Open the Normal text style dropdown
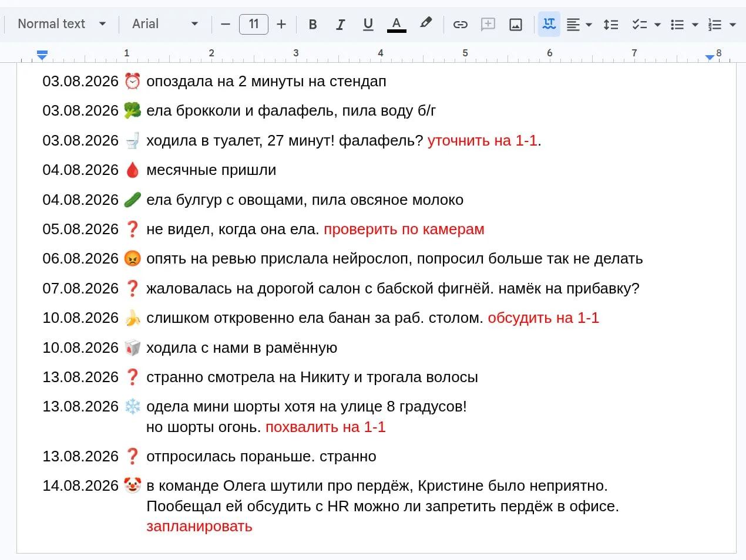 pos(61,24)
